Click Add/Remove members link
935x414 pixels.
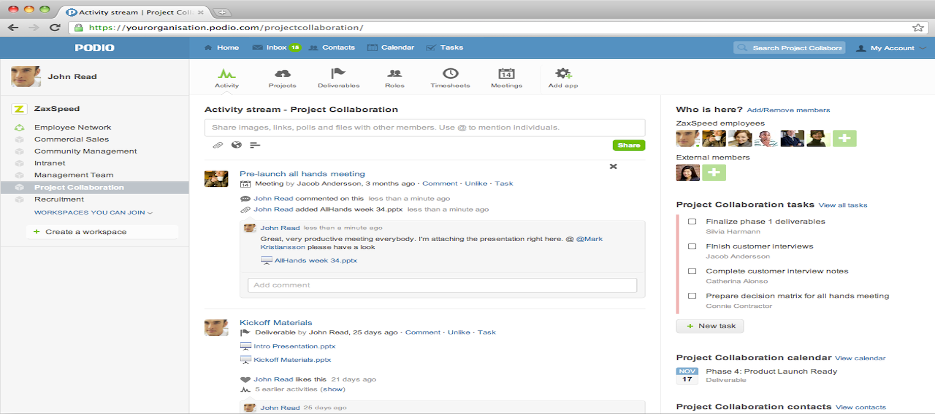tap(788, 110)
